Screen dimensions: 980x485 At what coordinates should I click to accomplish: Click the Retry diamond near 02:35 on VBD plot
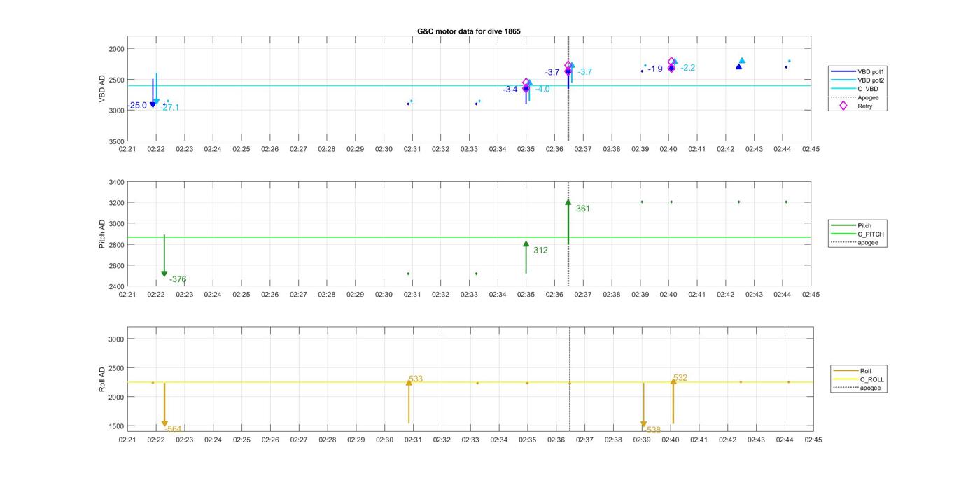(x=526, y=83)
